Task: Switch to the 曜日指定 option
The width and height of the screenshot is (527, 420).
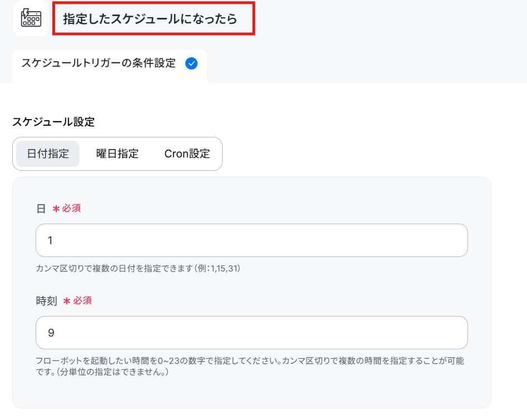Action: (x=117, y=154)
